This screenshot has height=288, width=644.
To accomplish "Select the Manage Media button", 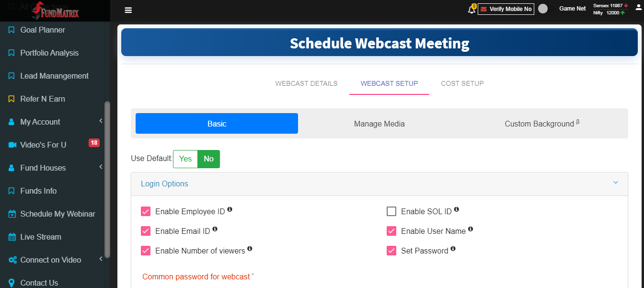I will click(x=379, y=124).
